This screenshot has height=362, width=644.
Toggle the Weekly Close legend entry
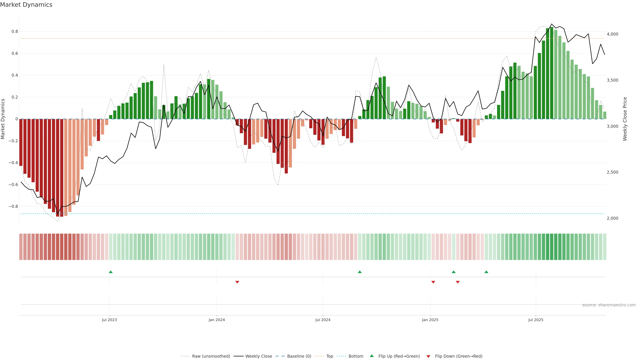[x=258, y=356]
